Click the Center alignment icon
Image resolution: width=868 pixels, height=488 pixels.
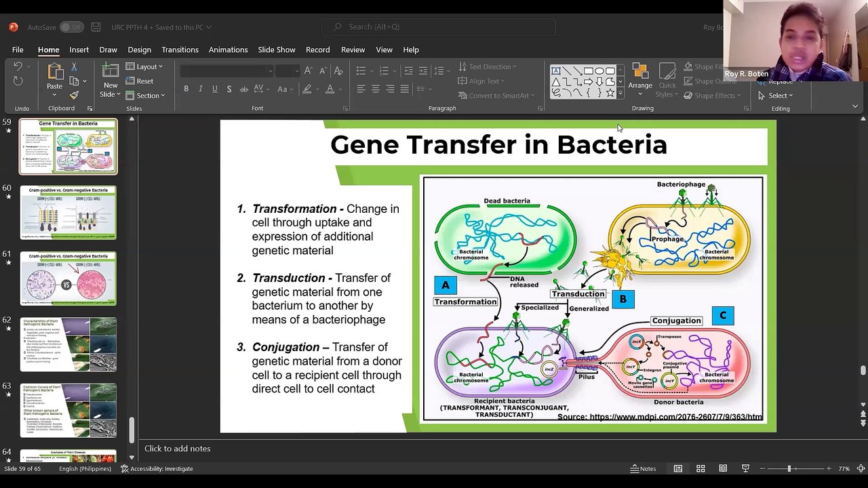[375, 89]
